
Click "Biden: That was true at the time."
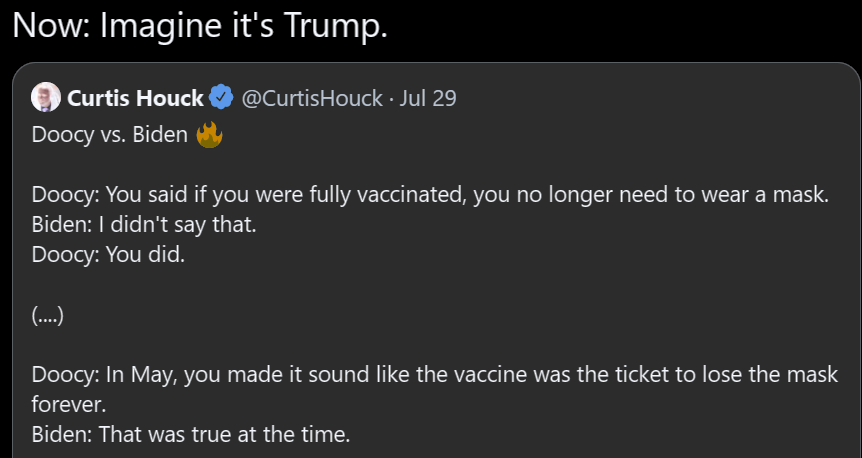click(x=191, y=436)
